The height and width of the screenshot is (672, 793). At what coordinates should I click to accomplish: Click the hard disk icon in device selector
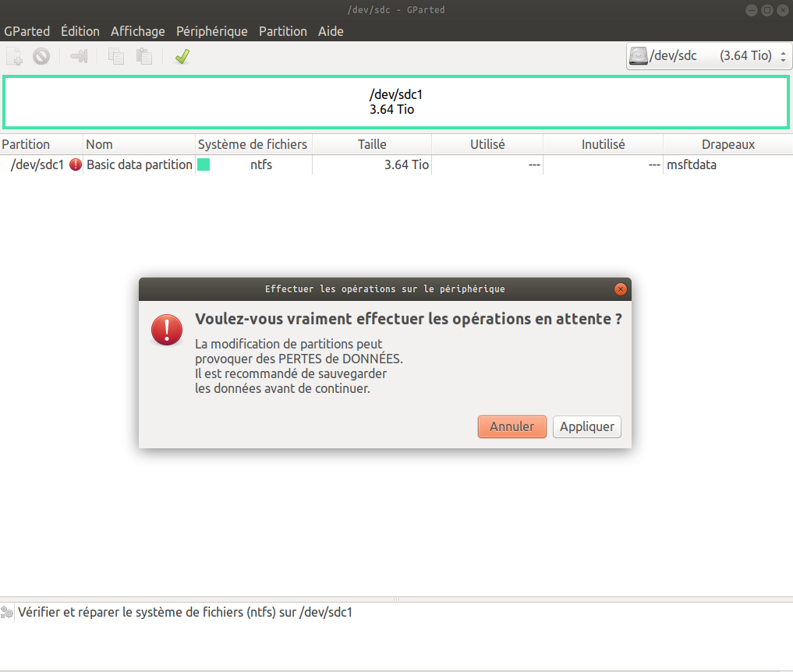[639, 55]
